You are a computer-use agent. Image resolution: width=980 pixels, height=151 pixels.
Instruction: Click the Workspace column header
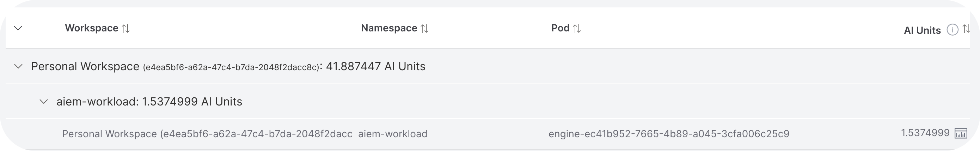click(x=91, y=28)
